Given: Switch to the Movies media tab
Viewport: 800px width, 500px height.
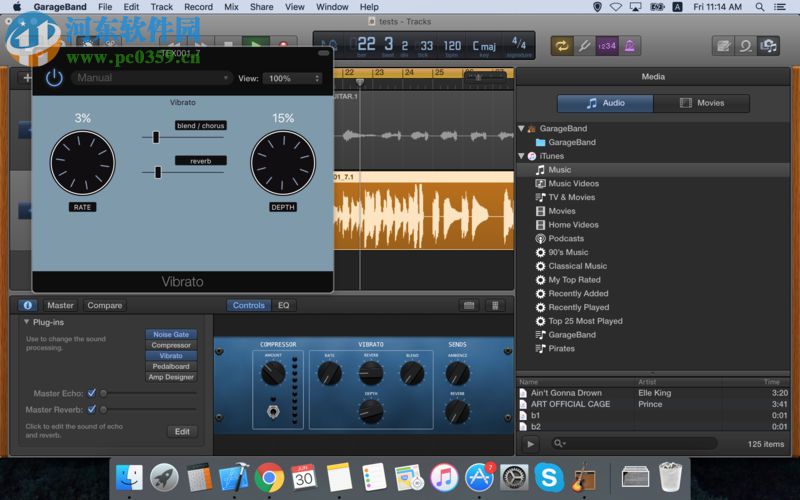Looking at the screenshot, I should tap(702, 103).
